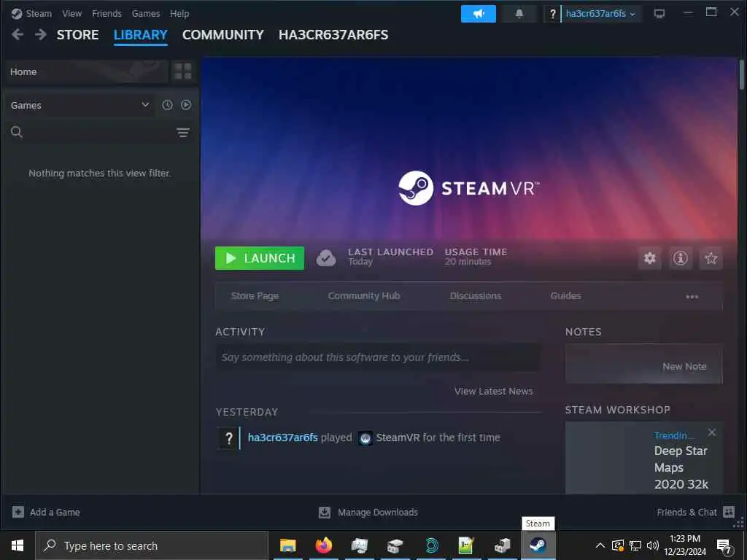Viewport: 747px width, 560px height.
Task: Switch to the LIBRARY tab
Action: pos(141,35)
